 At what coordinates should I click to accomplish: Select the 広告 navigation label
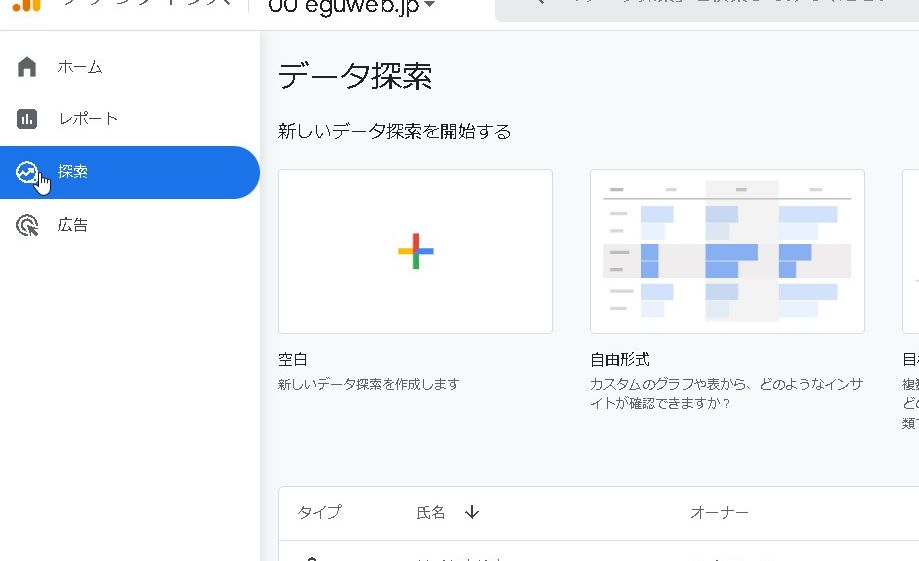tap(73, 226)
